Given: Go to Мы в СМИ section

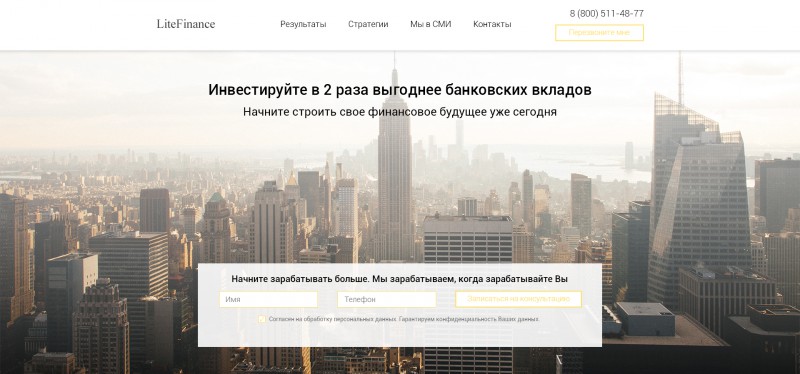Looking at the screenshot, I should point(431,24).
